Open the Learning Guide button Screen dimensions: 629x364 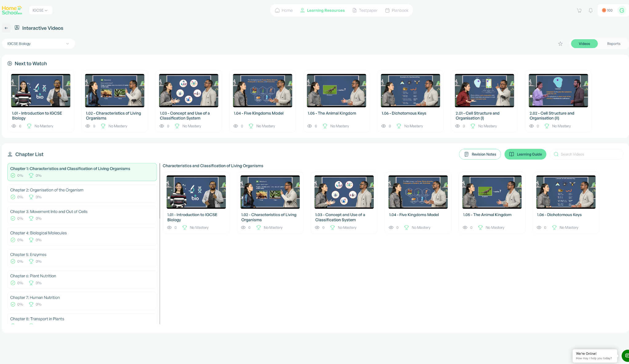[x=525, y=154]
